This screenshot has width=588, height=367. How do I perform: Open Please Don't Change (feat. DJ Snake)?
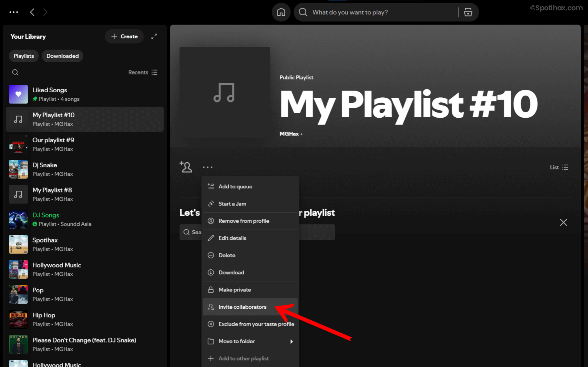pos(85,344)
